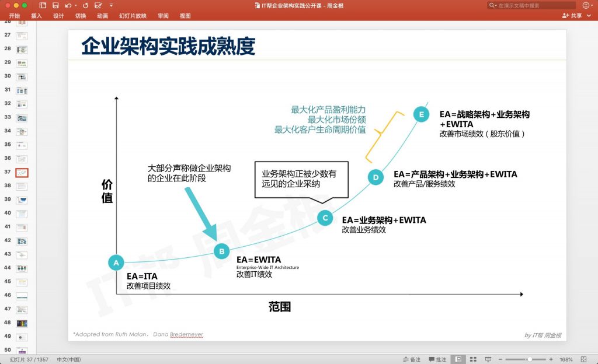Toggle the 备注 notes pane
Viewport: 598px width, 364px height.
click(x=412, y=359)
